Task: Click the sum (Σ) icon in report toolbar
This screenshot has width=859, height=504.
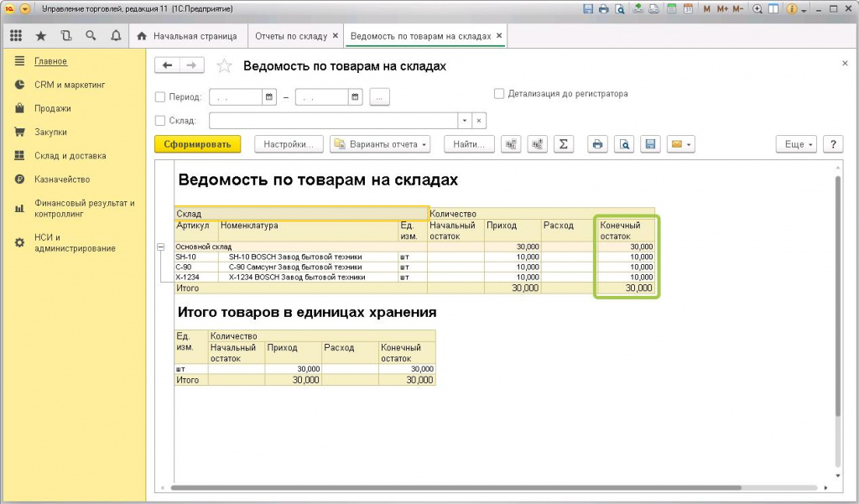Action: [x=564, y=144]
